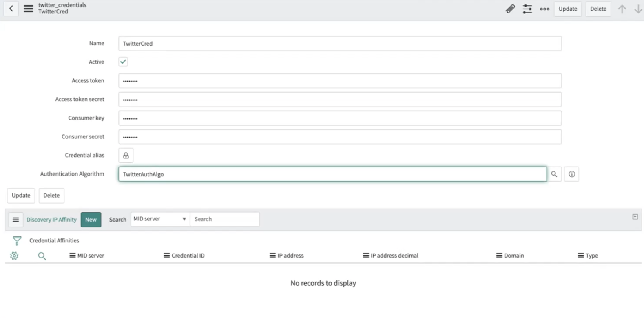Sort by IP address column header
644x318 pixels.
[x=290, y=256]
